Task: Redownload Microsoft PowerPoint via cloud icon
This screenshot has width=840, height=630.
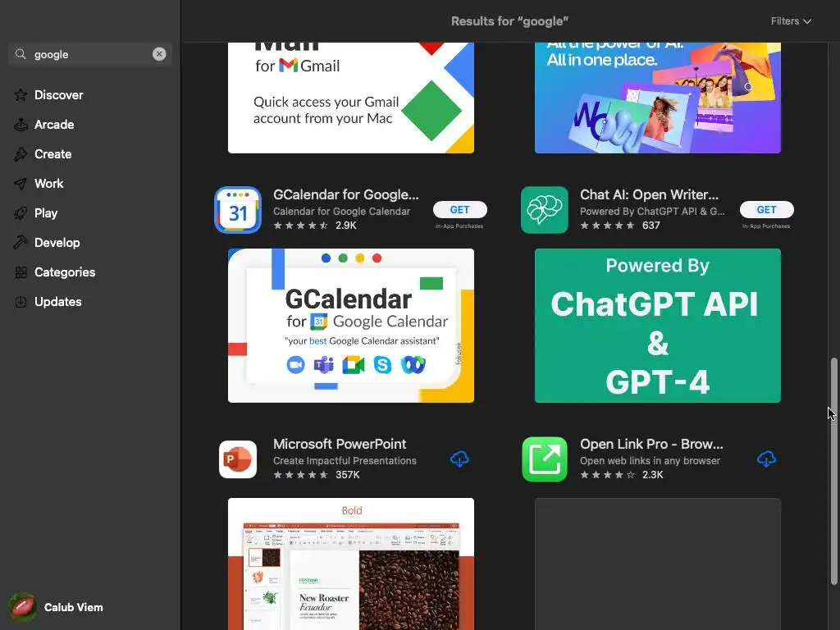Action: pyautogui.click(x=459, y=459)
